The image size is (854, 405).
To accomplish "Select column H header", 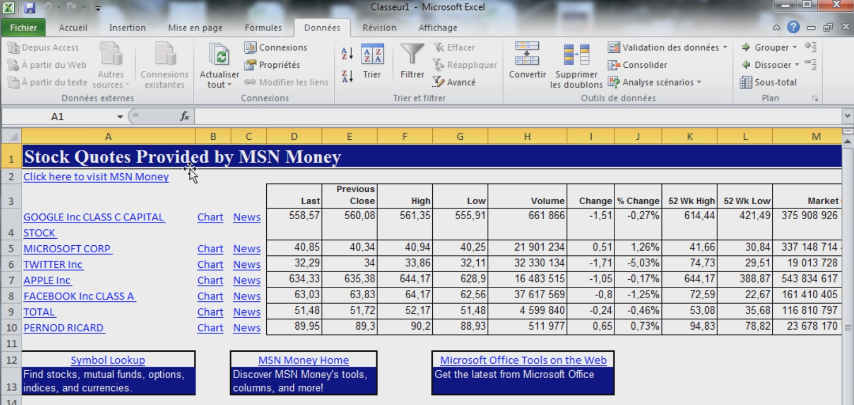I will [527, 136].
